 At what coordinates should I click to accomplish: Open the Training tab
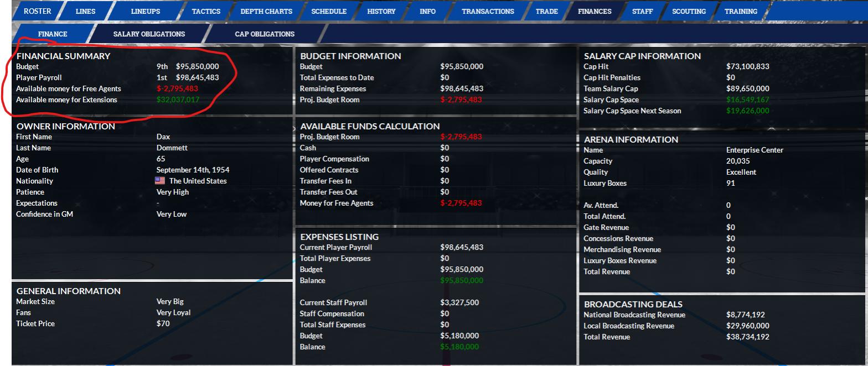(741, 11)
